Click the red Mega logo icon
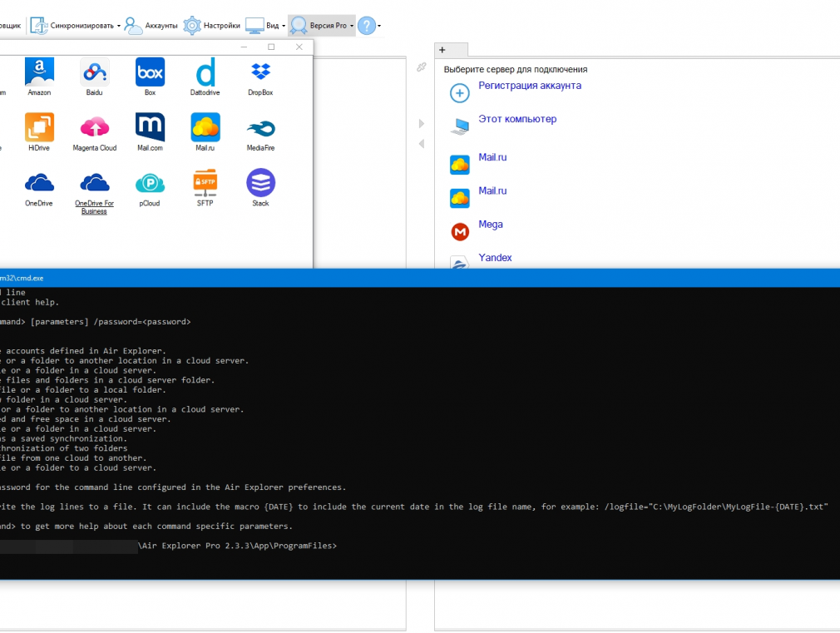 460,231
